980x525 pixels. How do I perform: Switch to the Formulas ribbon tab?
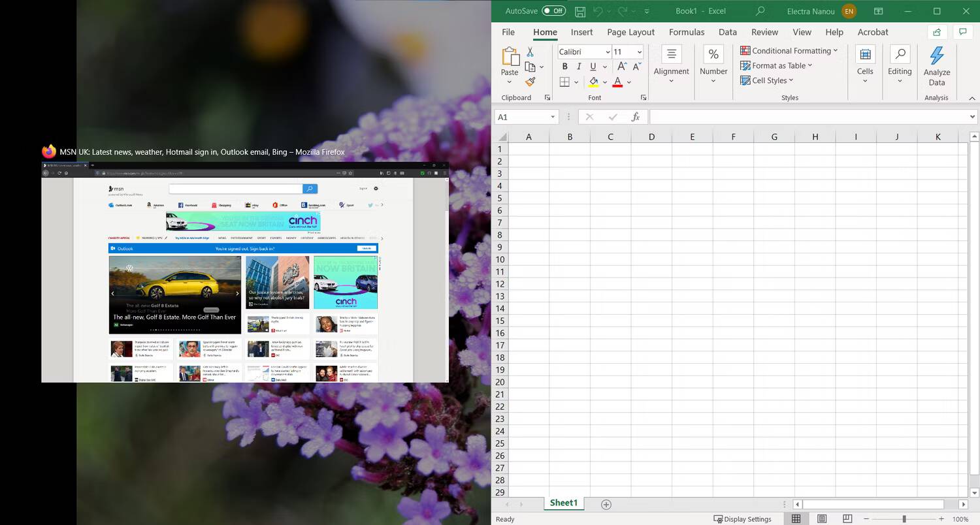[x=686, y=32]
